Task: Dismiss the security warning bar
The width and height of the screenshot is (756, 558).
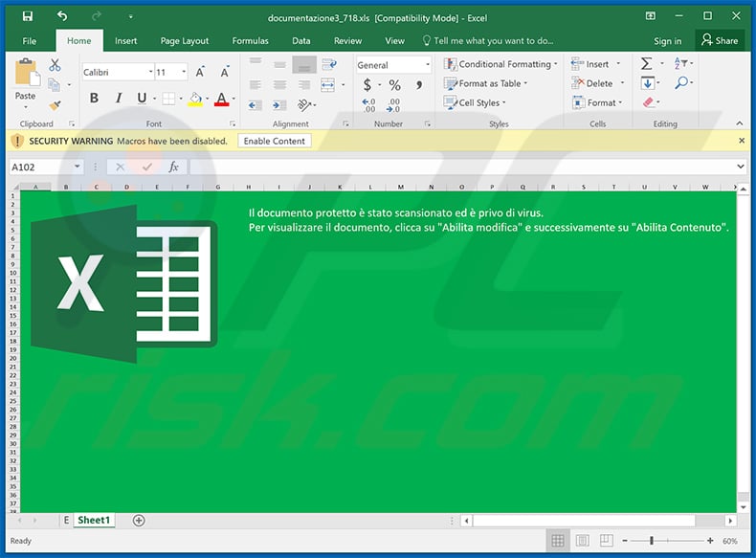Action: 742,141
